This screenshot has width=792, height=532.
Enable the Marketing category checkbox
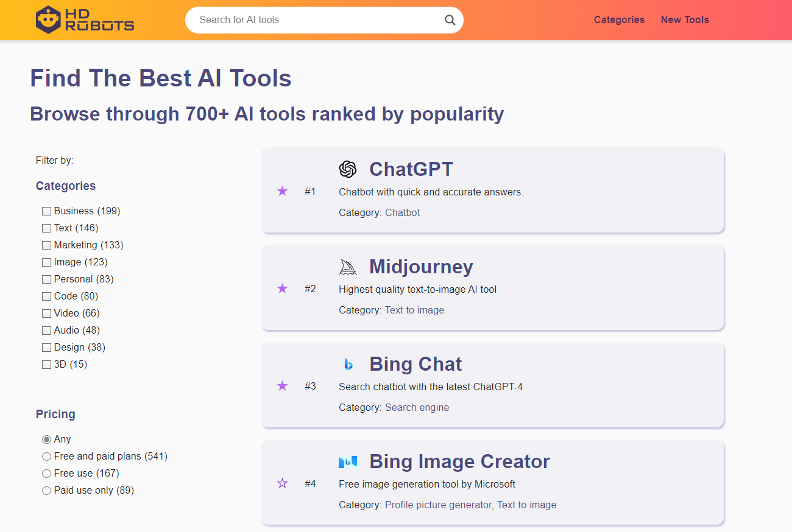(x=46, y=245)
